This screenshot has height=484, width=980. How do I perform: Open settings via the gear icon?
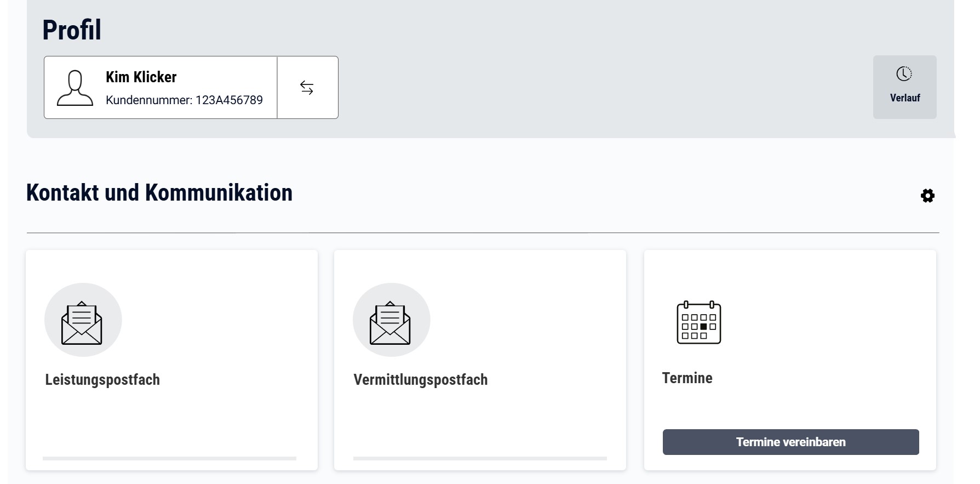(x=927, y=196)
